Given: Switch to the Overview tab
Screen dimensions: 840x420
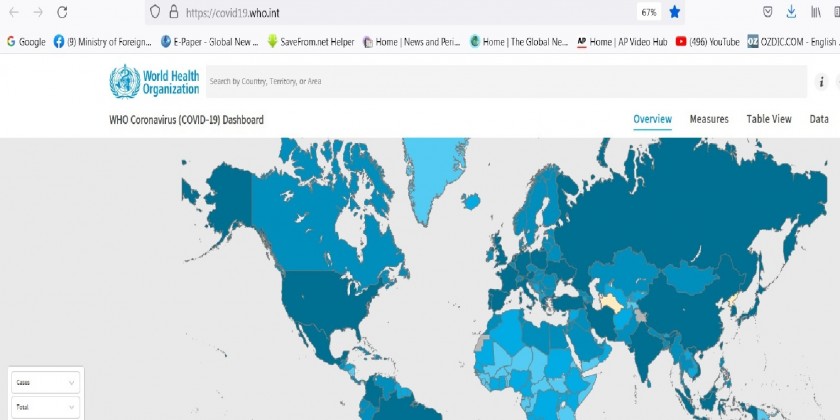Looking at the screenshot, I should pos(652,120).
